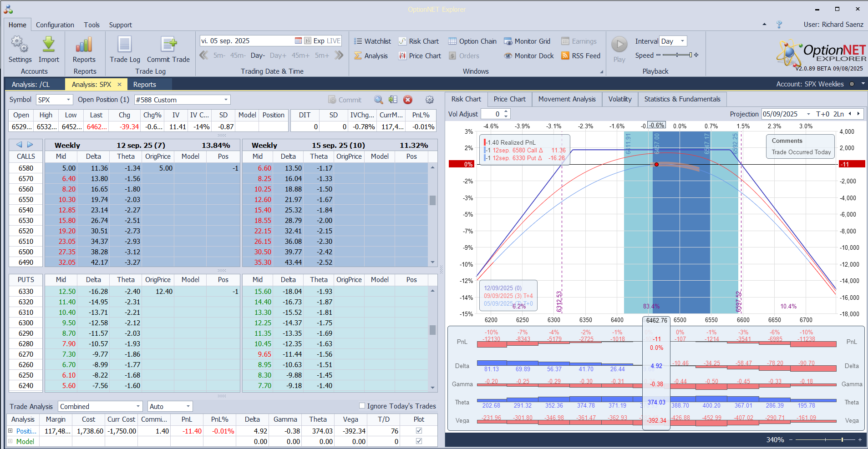Click the Import accounts icon
This screenshot has height=449, width=868.
click(x=49, y=45)
